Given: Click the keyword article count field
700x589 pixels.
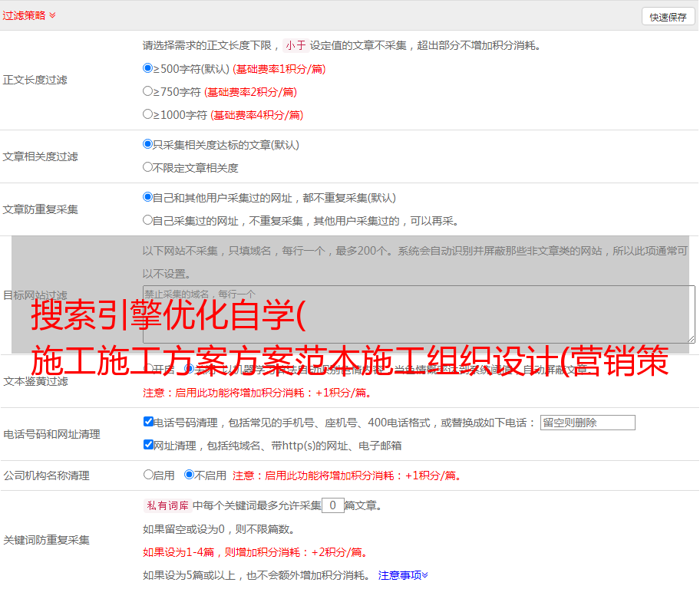Looking at the screenshot, I should (x=332, y=505).
